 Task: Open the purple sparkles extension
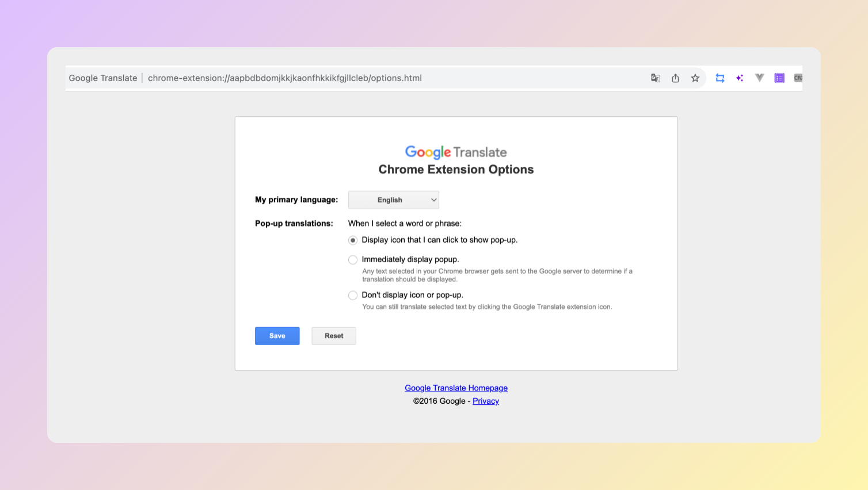pos(740,78)
